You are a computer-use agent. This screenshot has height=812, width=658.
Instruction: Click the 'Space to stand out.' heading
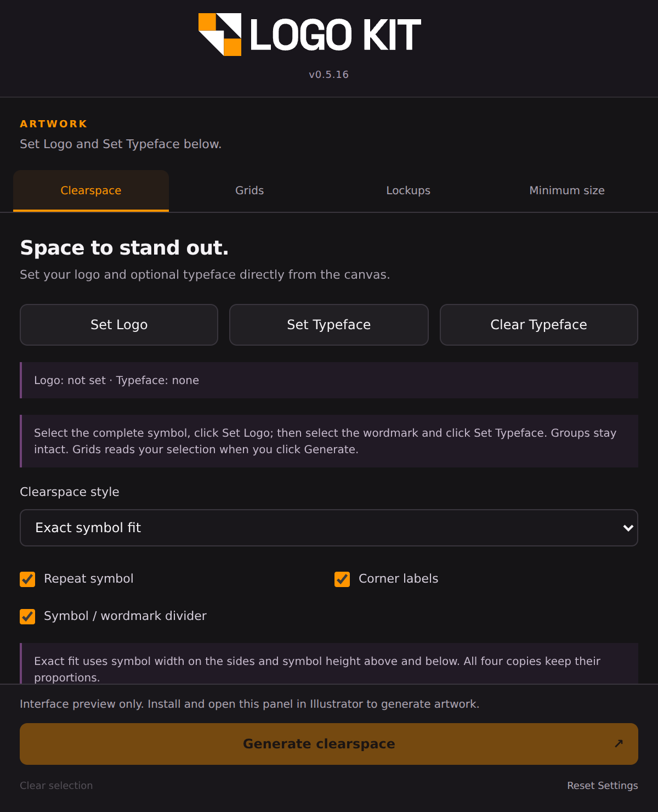(124, 248)
